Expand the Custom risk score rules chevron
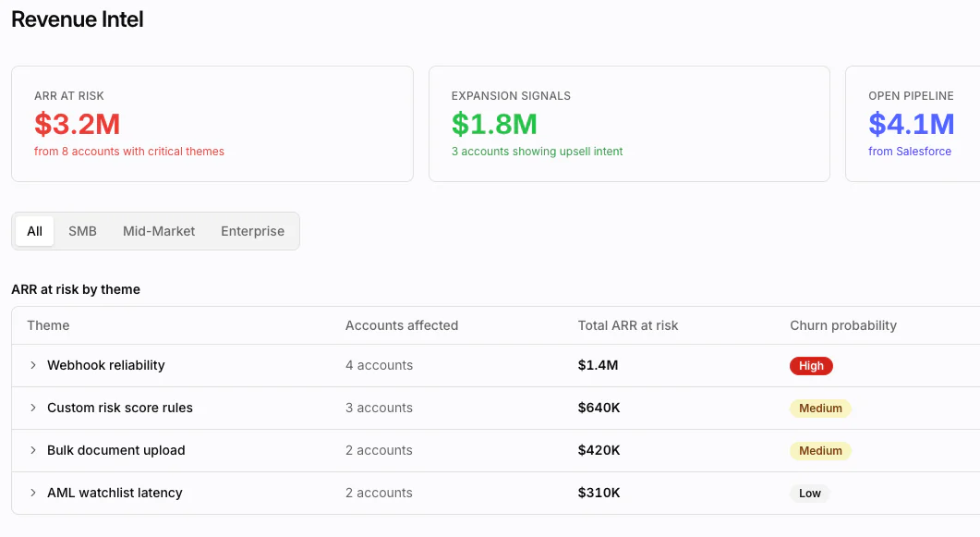 tap(33, 408)
